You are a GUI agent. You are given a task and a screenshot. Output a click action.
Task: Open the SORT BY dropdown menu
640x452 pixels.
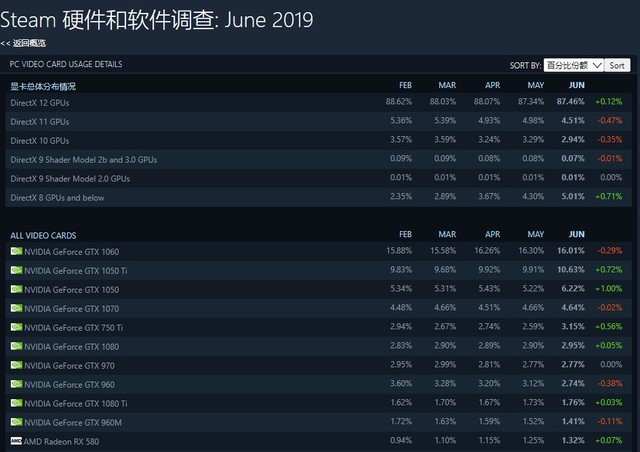click(573, 65)
